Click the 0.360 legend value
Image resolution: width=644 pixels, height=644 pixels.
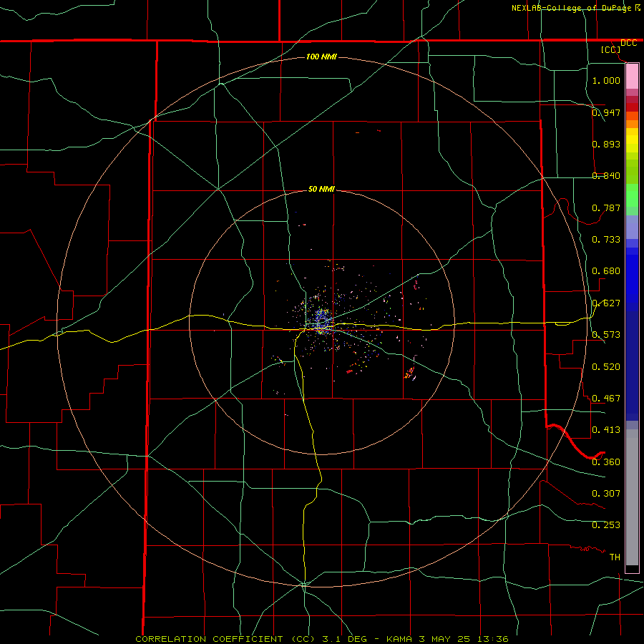point(606,462)
